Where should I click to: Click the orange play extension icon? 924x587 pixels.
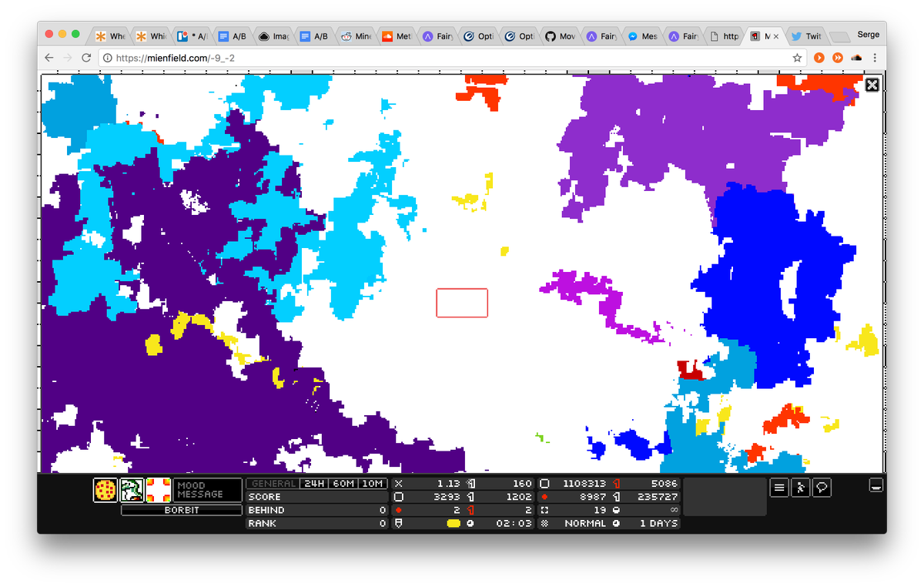coord(820,58)
